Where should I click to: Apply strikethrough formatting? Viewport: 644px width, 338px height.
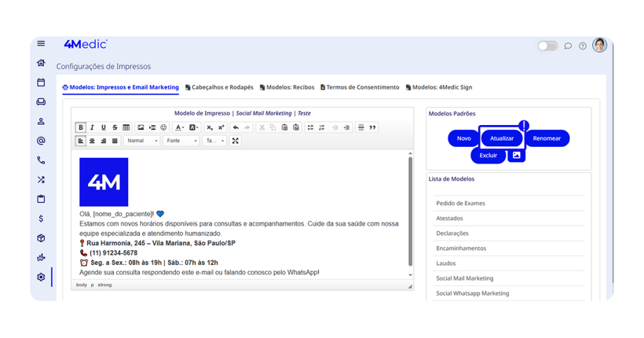(x=115, y=128)
